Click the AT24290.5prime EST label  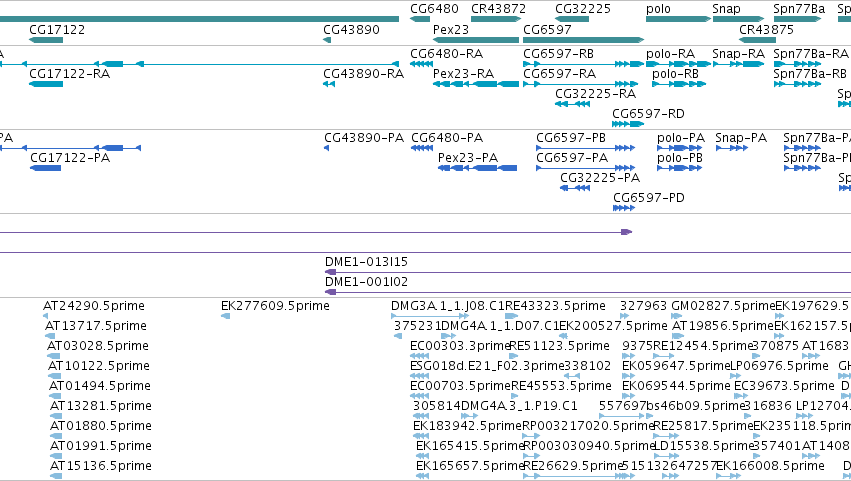coord(94,306)
